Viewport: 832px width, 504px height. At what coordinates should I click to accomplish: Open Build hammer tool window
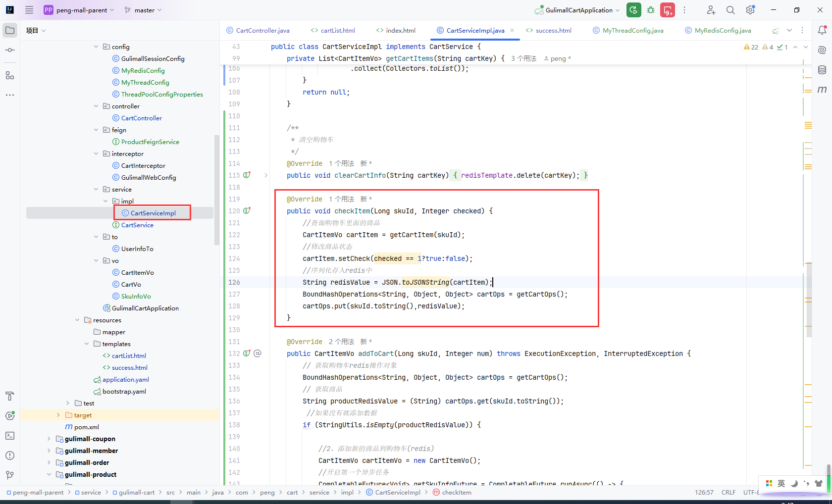coord(10,396)
